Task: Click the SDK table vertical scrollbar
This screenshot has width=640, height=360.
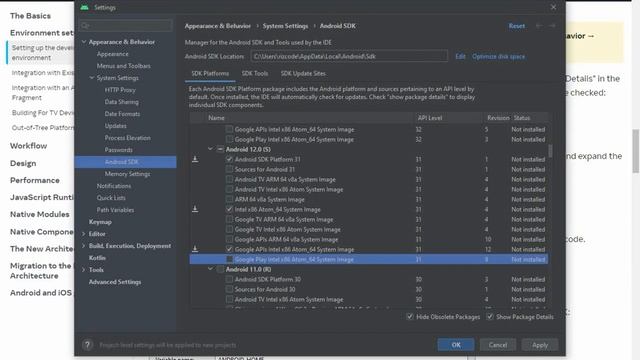Action: (x=550, y=151)
